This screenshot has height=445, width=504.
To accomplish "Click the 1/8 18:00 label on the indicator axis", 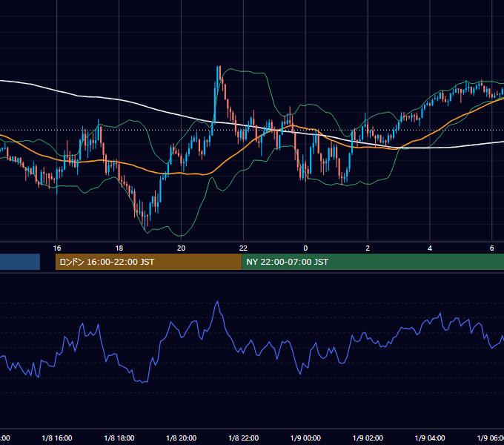I will pyautogui.click(x=119, y=438).
